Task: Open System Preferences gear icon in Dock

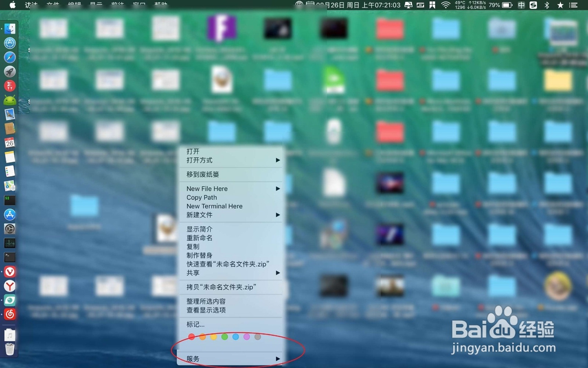Action: pos(10,228)
